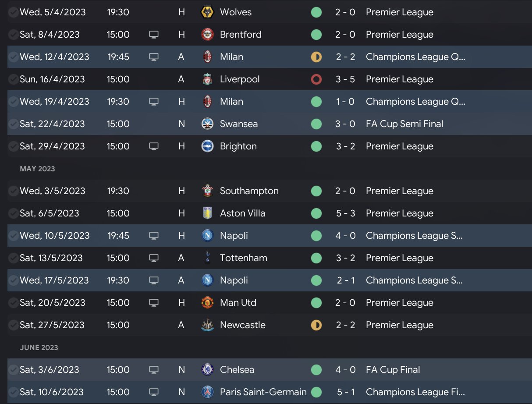Open Liverpool via its badge icon
Screen dimensions: 532x404
point(207,79)
